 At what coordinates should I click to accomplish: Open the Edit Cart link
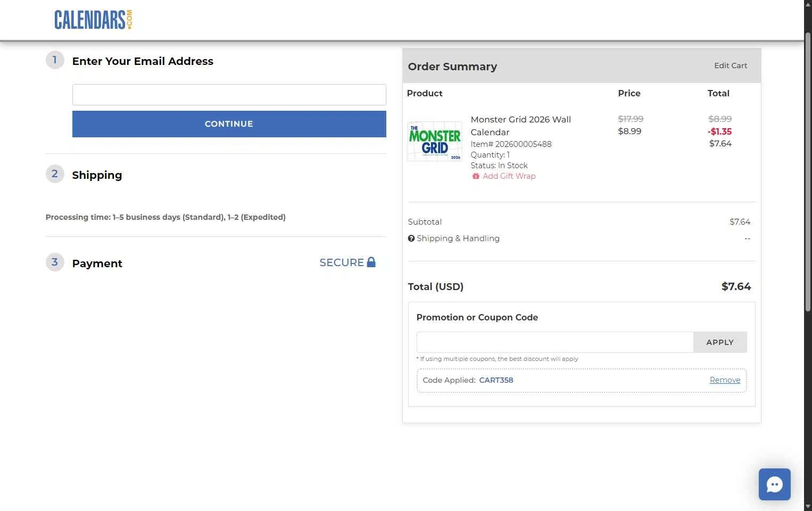(730, 65)
